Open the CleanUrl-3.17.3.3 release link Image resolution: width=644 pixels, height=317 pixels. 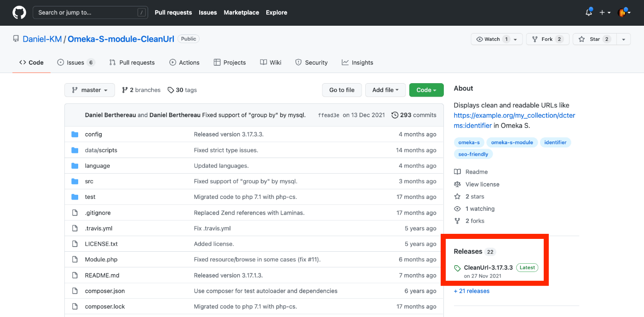tap(488, 267)
